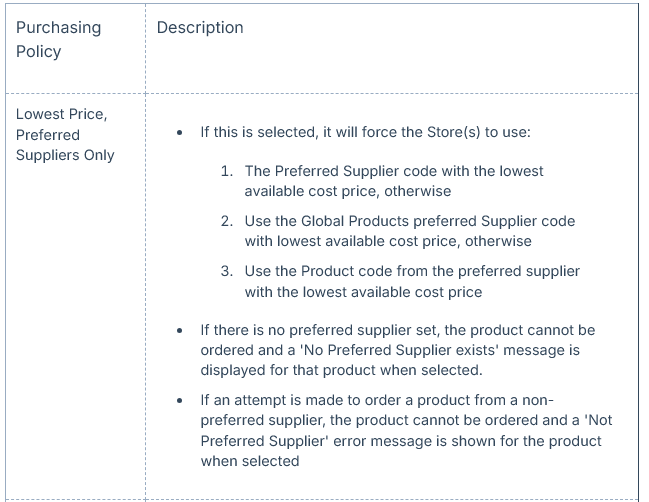Click the Purchasing Policy column header

point(58,40)
